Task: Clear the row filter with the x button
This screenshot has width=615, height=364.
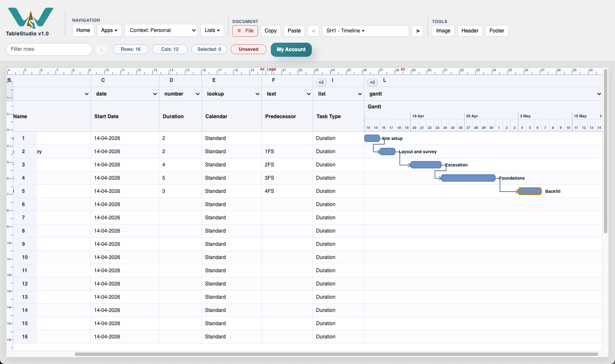Action: point(102,50)
